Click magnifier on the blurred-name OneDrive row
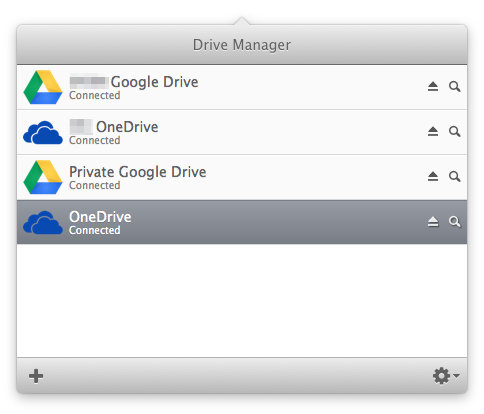The image size is (484, 414). click(x=455, y=131)
